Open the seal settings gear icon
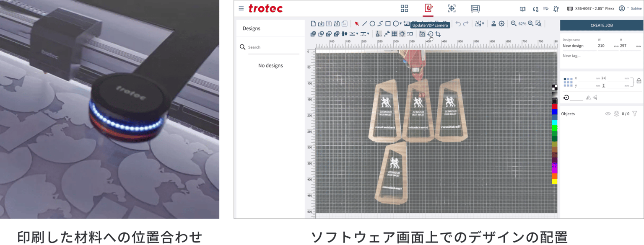 coord(501,23)
